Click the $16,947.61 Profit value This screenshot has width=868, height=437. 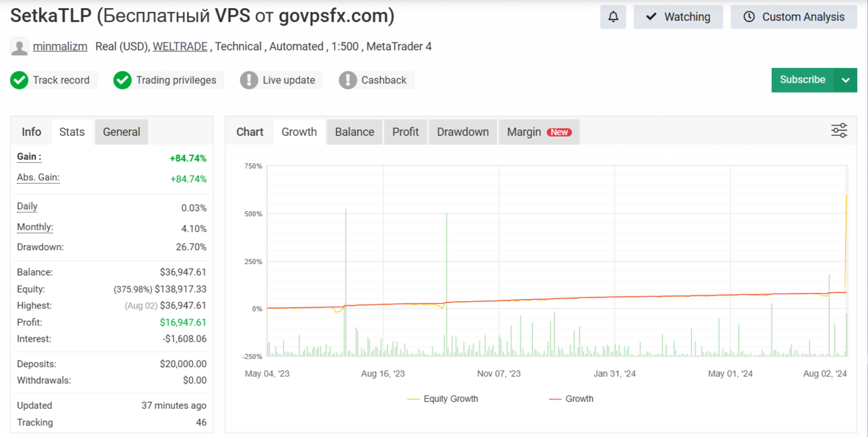pos(183,323)
